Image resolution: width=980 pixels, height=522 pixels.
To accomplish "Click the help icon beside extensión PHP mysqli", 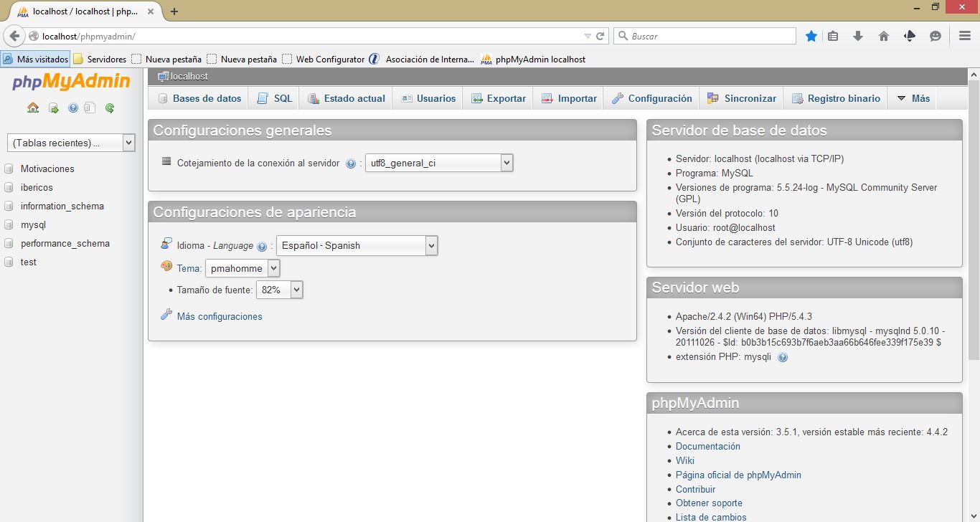I will click(782, 356).
